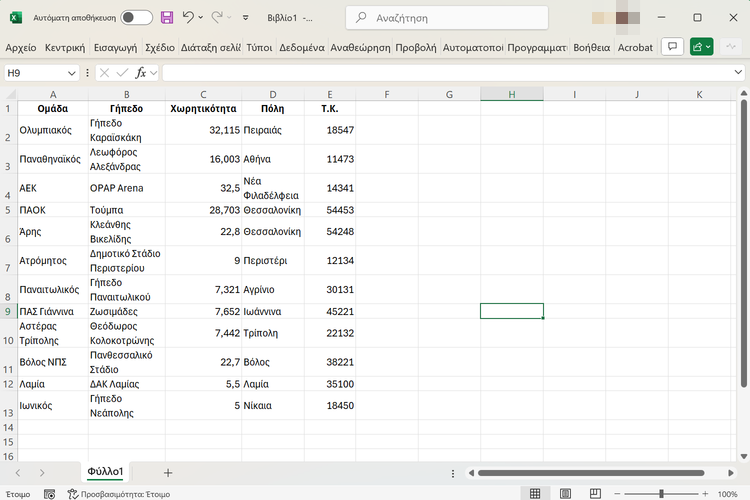Select the cell containing OPAP Arena
The width and height of the screenshot is (750, 500).
point(127,188)
